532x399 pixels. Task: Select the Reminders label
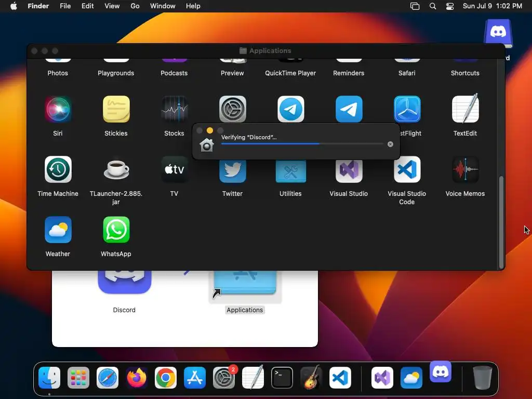349,73
